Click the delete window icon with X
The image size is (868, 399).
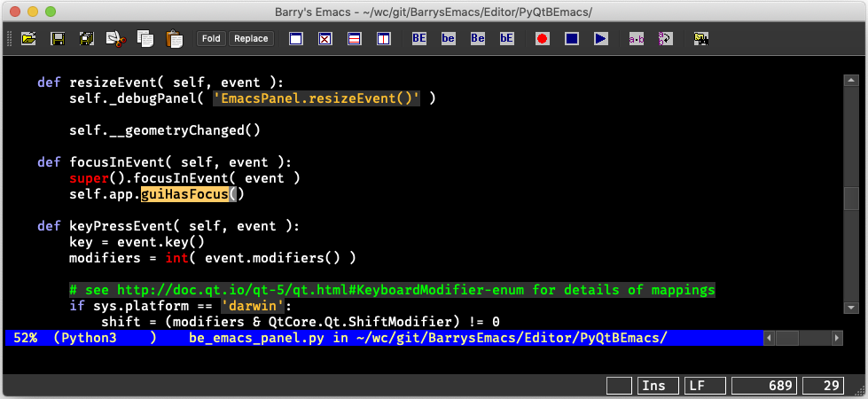(x=325, y=39)
